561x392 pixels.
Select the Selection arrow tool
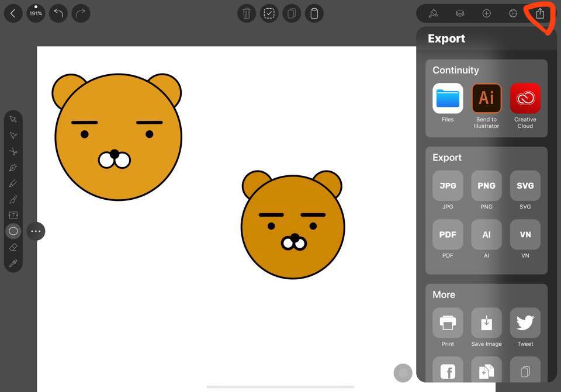(13, 119)
